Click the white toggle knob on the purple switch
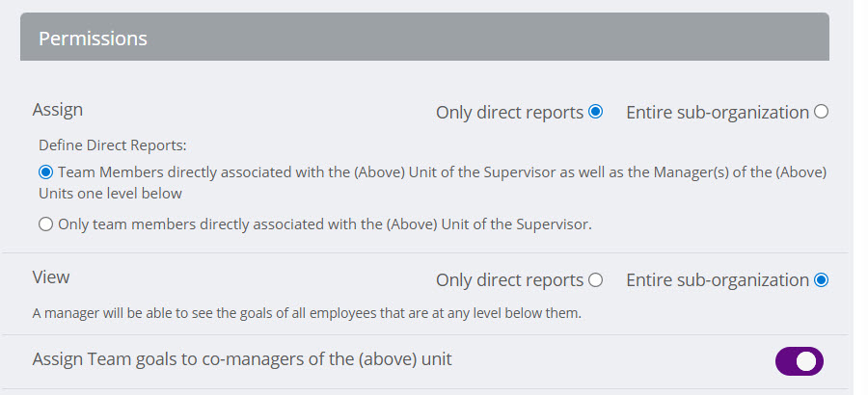The width and height of the screenshot is (868, 395). tap(807, 361)
